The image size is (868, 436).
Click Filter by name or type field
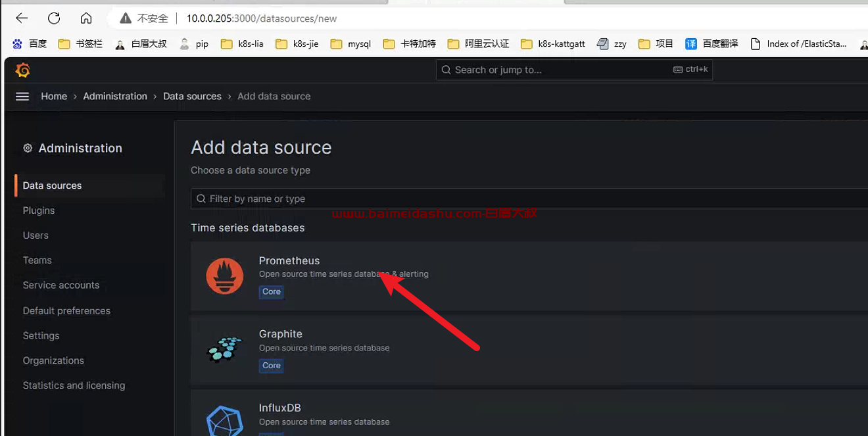pyautogui.click(x=529, y=199)
